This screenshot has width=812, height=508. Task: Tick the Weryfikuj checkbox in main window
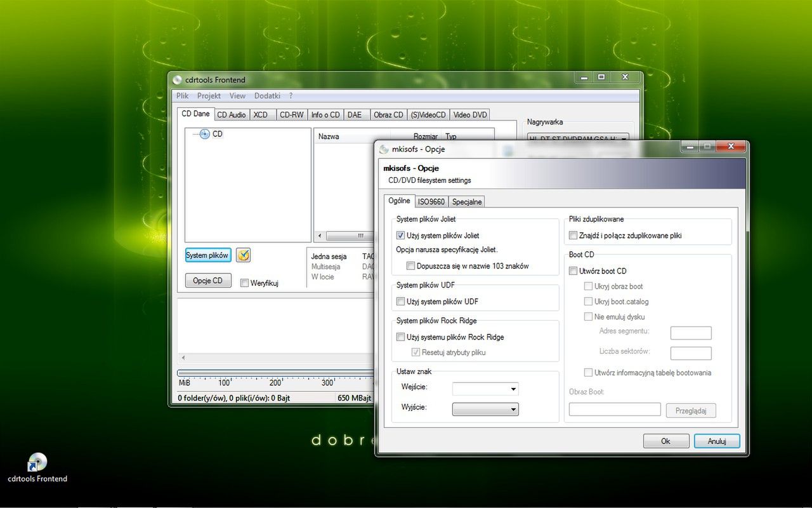pyautogui.click(x=244, y=283)
